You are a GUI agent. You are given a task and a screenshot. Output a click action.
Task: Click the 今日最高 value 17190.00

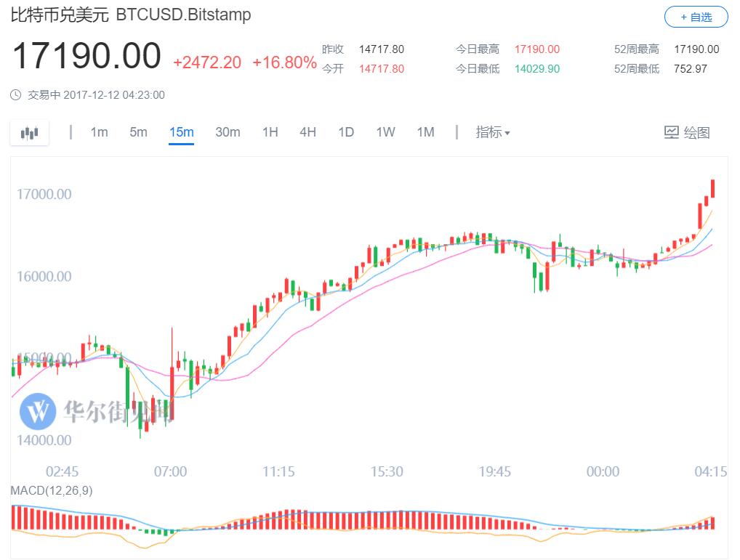tap(537, 49)
